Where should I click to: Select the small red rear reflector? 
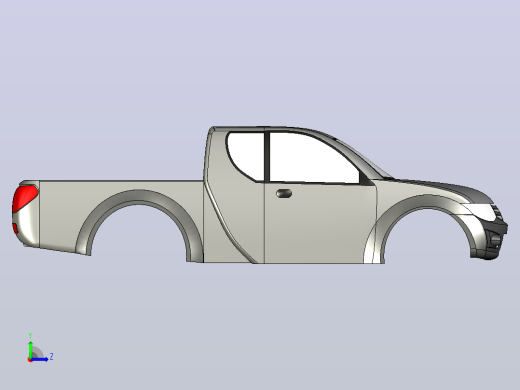click(15, 228)
